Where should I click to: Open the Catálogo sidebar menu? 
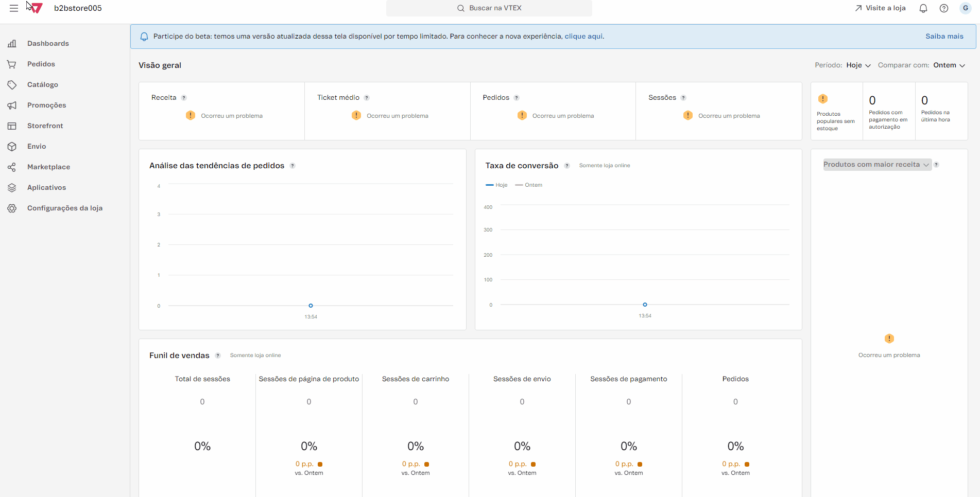click(x=42, y=85)
